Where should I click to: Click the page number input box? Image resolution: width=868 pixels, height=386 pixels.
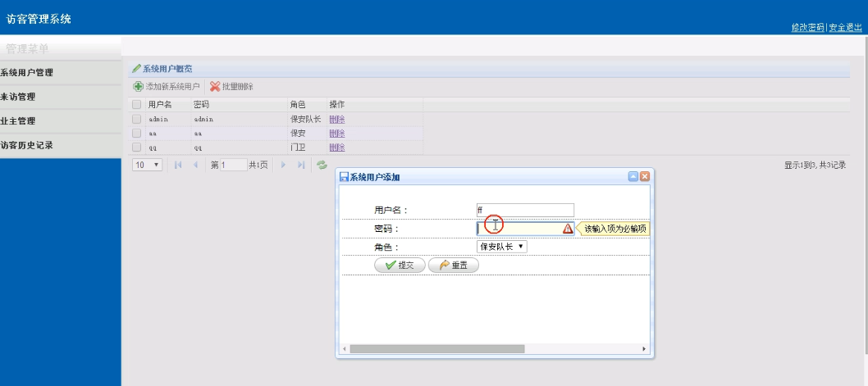click(x=234, y=165)
